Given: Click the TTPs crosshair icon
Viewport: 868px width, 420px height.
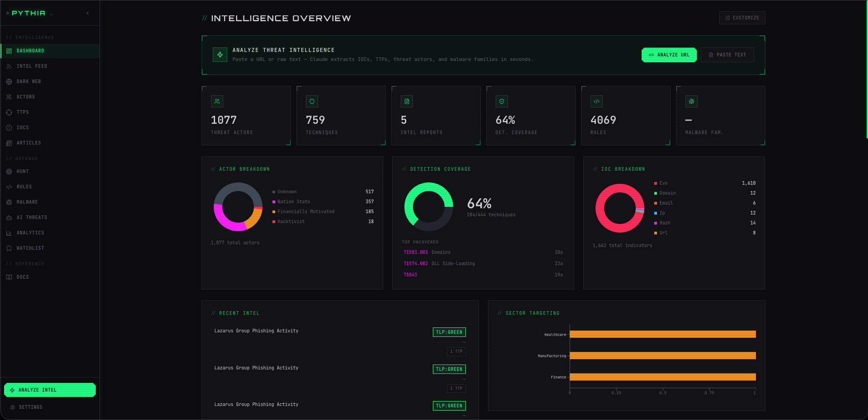Looking at the screenshot, I should (x=9, y=112).
